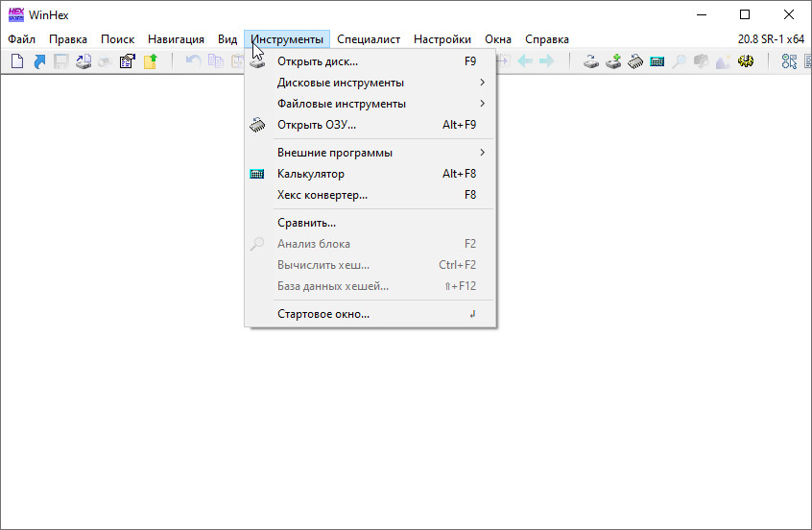This screenshot has height=530, width=812.
Task: Open the Правка menu
Action: [x=68, y=39]
